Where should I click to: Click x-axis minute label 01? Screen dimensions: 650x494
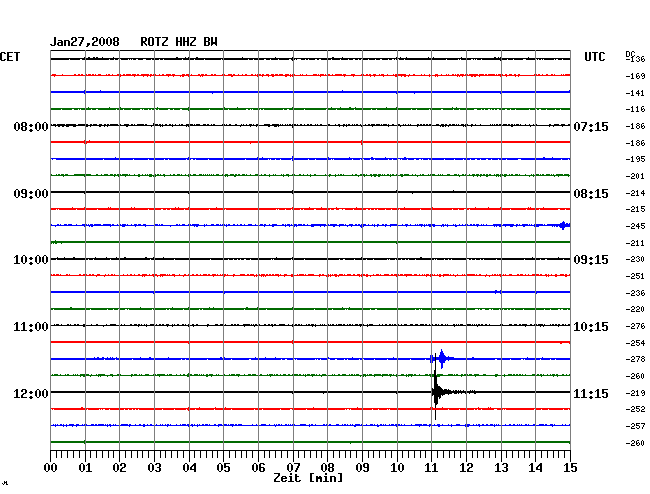(85, 468)
